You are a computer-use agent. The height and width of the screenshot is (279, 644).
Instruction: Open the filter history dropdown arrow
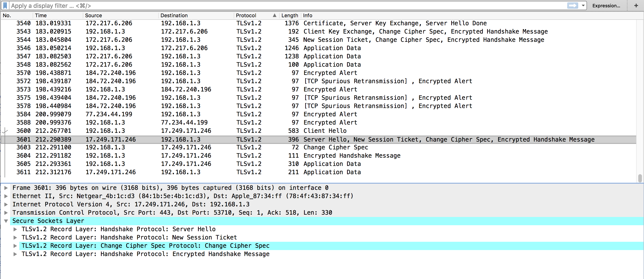pyautogui.click(x=583, y=6)
